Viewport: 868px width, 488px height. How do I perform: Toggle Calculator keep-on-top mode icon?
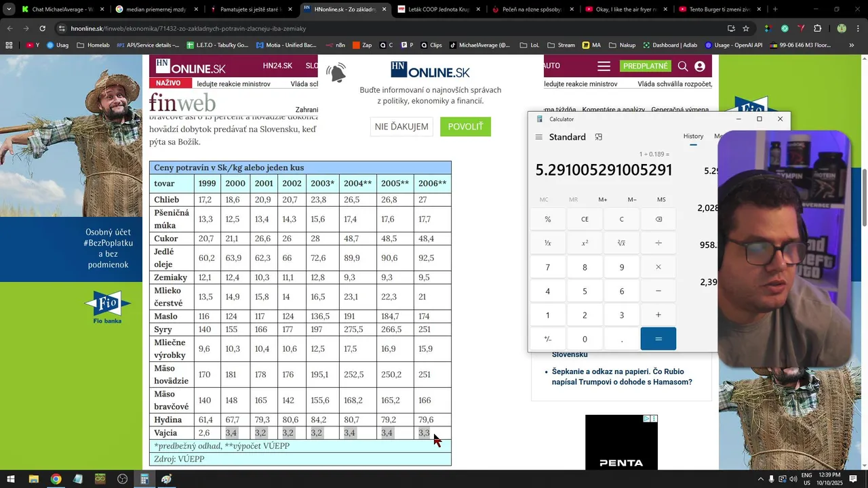(x=599, y=137)
